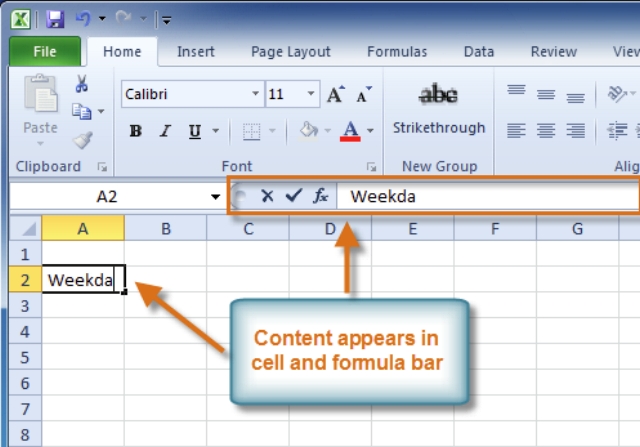
Task: Click the Paste clipboard icon
Action: [x=40, y=93]
